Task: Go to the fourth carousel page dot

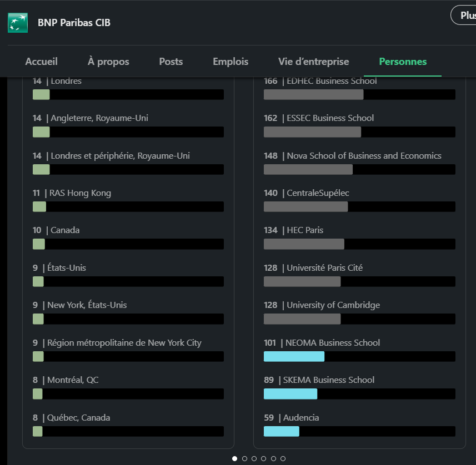Action: pyautogui.click(x=263, y=459)
